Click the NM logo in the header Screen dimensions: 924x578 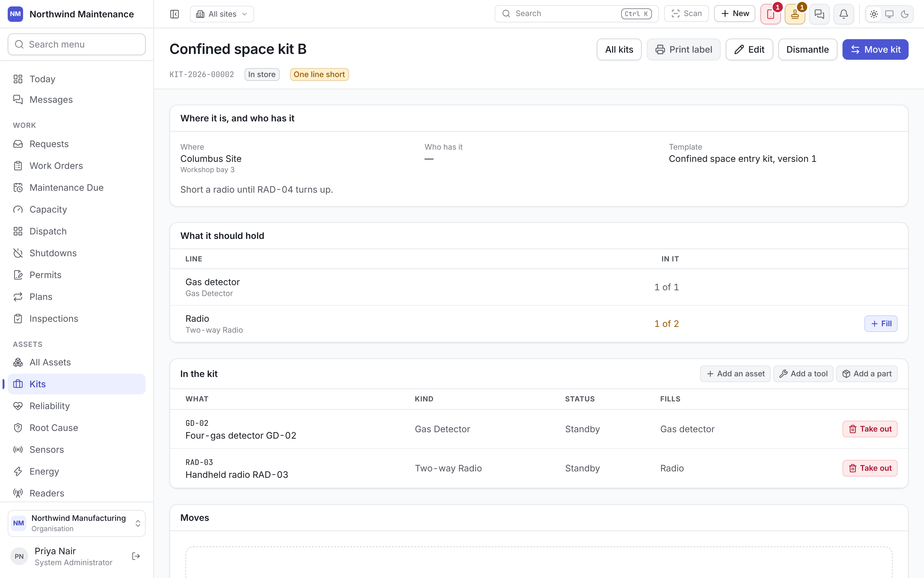(x=15, y=14)
